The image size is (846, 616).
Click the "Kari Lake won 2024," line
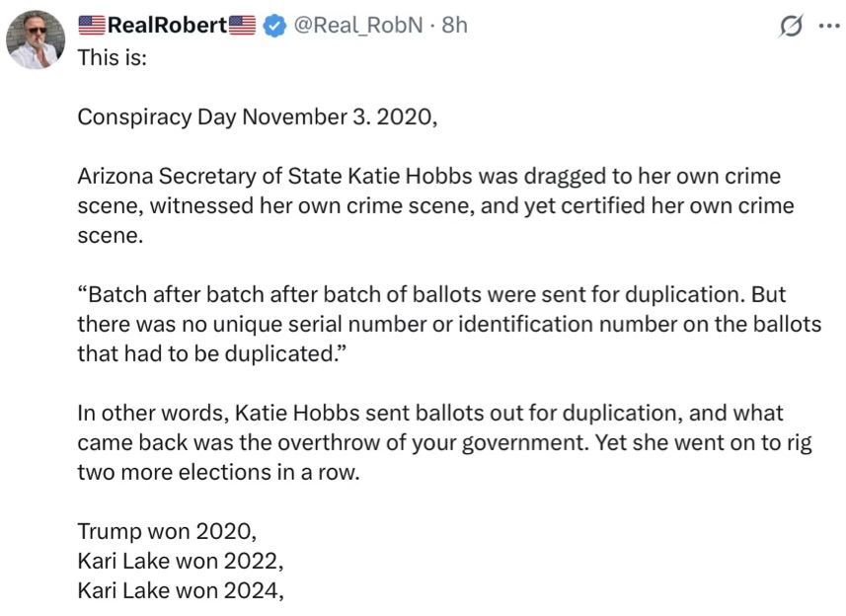[181, 590]
